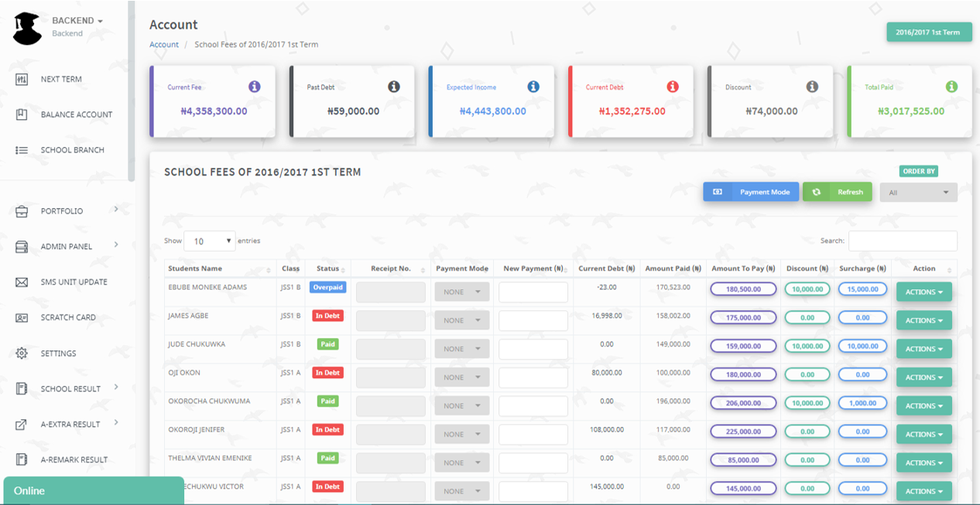The image size is (980, 505).
Task: Click the Past Debt info icon
Action: tap(394, 87)
